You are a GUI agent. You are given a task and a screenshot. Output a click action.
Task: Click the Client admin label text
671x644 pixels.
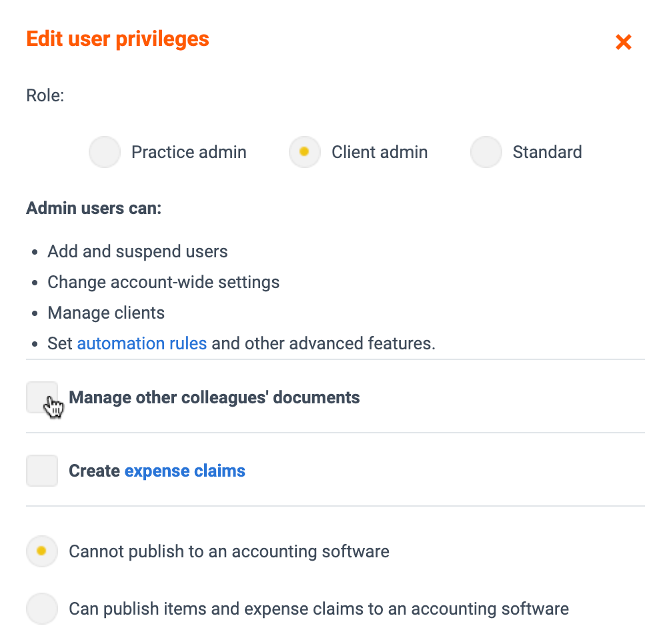pos(380,152)
